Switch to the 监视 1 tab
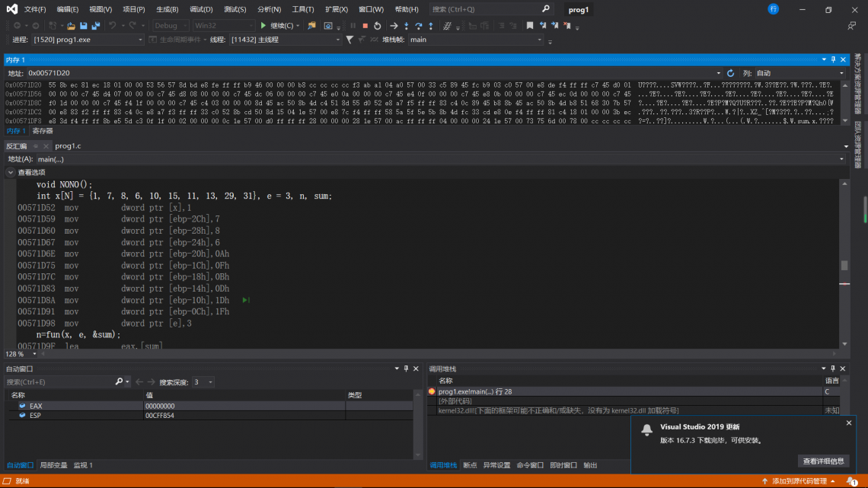Screen dimensions: 868x488 pos(83,465)
